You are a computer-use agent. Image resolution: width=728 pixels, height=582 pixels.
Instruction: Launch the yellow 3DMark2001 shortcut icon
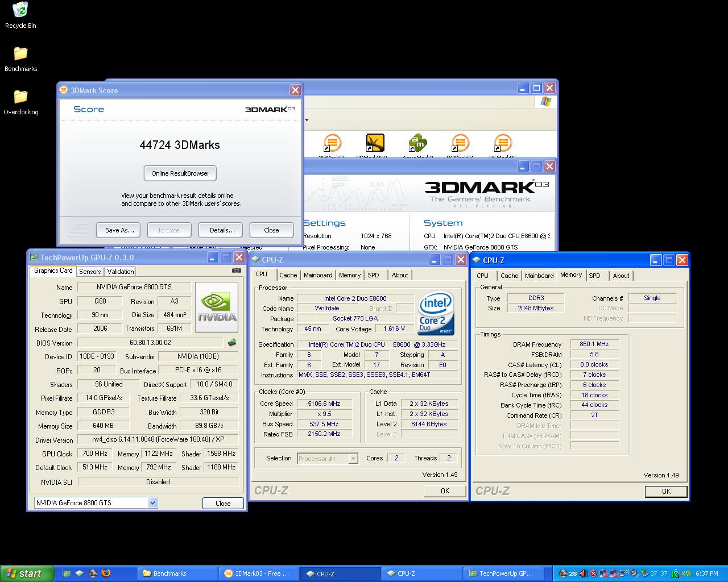pos(375,143)
